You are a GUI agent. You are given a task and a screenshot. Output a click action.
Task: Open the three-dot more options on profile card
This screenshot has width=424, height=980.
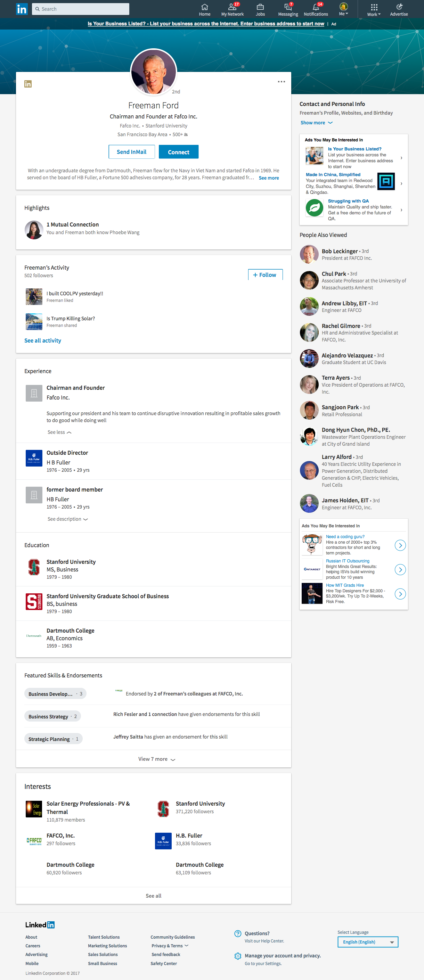281,82
